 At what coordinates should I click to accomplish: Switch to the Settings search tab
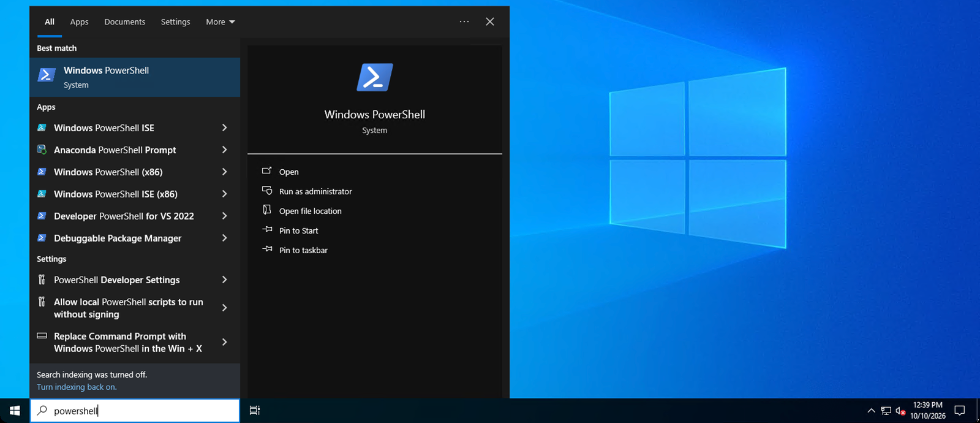[176, 21]
